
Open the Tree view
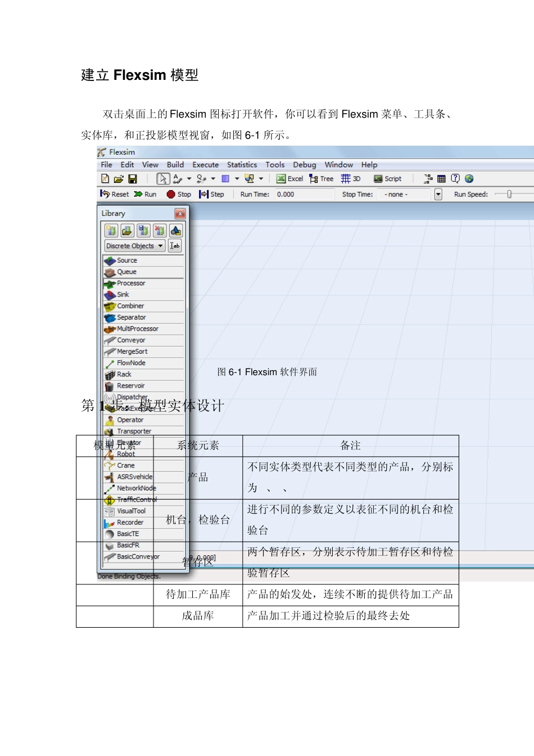click(322, 179)
